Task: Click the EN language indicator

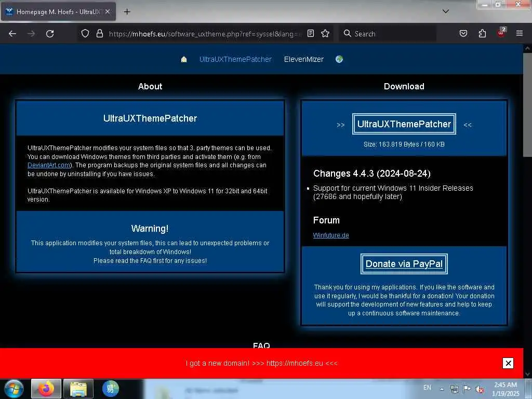Action: [x=427, y=388]
